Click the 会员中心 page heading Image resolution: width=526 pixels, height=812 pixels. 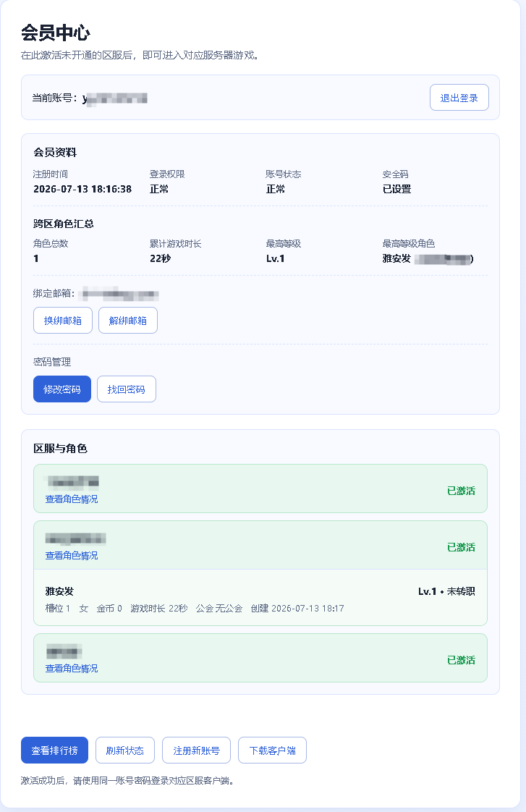tap(56, 33)
